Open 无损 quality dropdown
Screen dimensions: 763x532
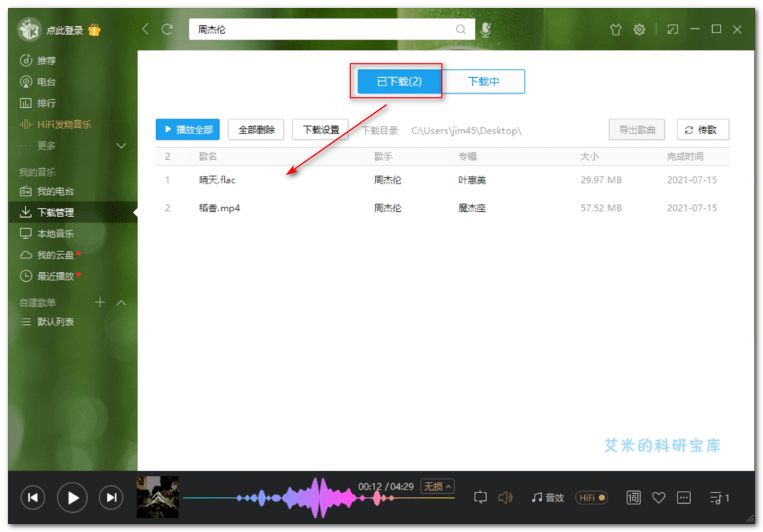(x=437, y=486)
